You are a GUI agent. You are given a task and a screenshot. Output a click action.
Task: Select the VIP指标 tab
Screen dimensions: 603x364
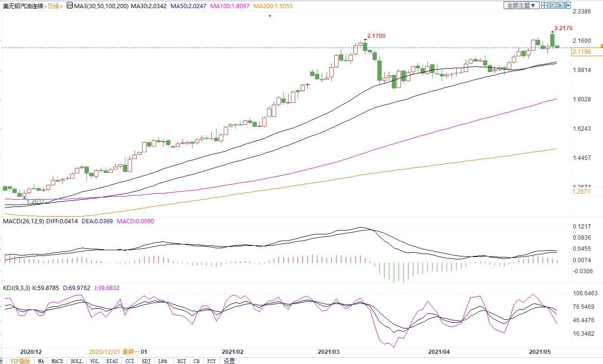click(21, 361)
